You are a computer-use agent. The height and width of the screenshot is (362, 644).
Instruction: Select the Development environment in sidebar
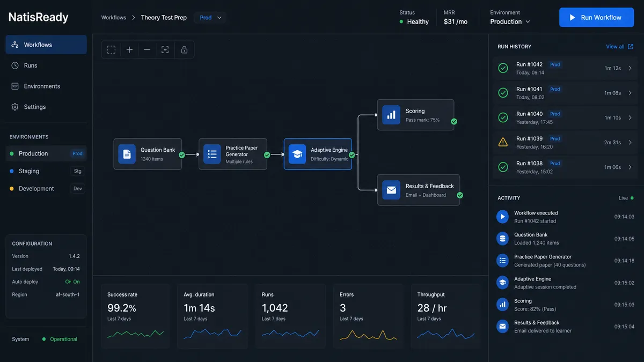(46, 189)
